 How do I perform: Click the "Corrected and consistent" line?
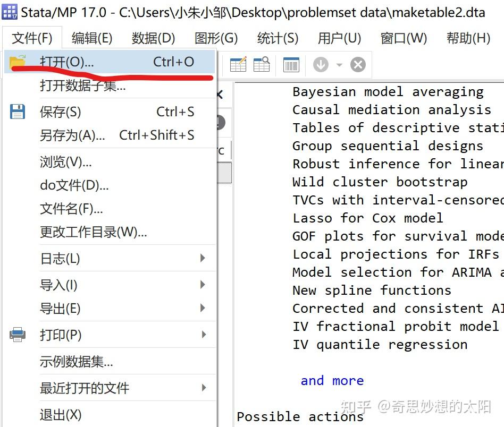[x=398, y=308]
